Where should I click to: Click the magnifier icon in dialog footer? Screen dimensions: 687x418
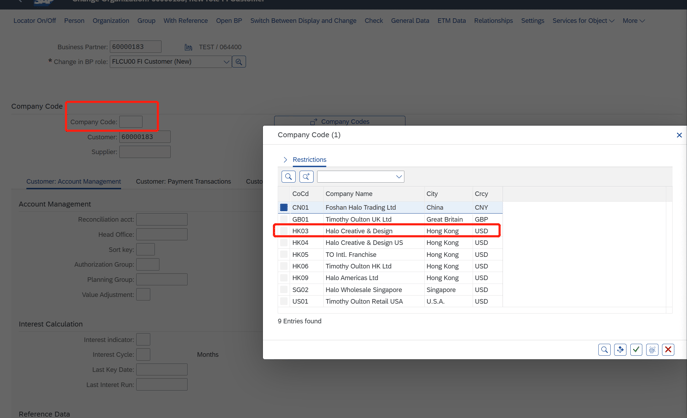[604, 350]
